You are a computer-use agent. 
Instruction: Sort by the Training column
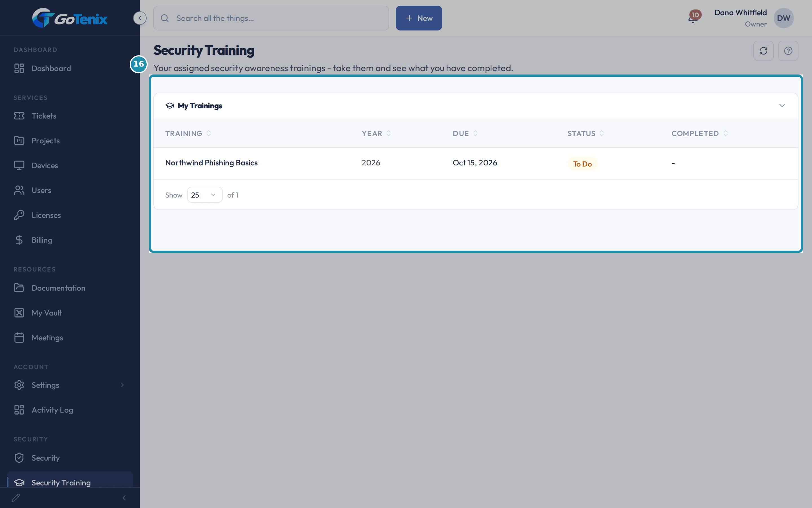point(188,133)
